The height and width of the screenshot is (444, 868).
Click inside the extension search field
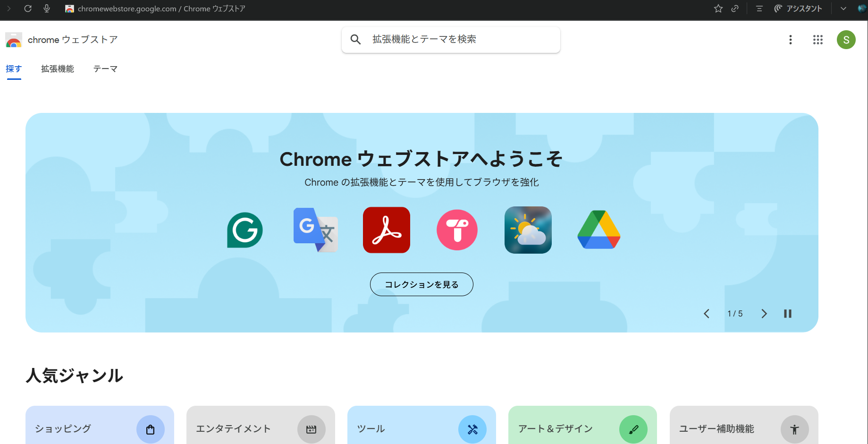click(x=450, y=40)
